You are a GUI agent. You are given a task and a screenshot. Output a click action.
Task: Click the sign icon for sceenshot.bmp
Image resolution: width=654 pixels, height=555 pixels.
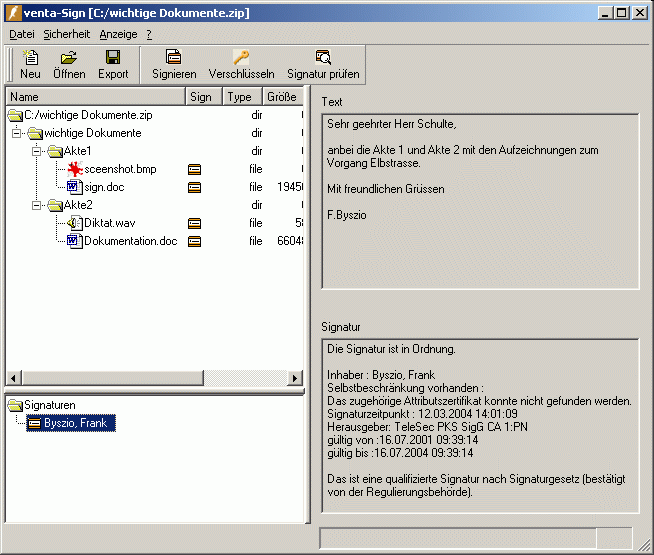[194, 169]
